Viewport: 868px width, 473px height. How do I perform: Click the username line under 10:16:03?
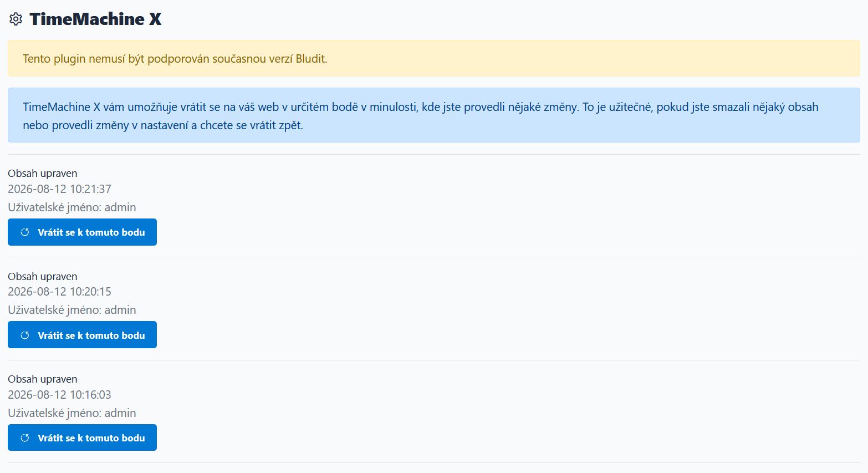72,413
